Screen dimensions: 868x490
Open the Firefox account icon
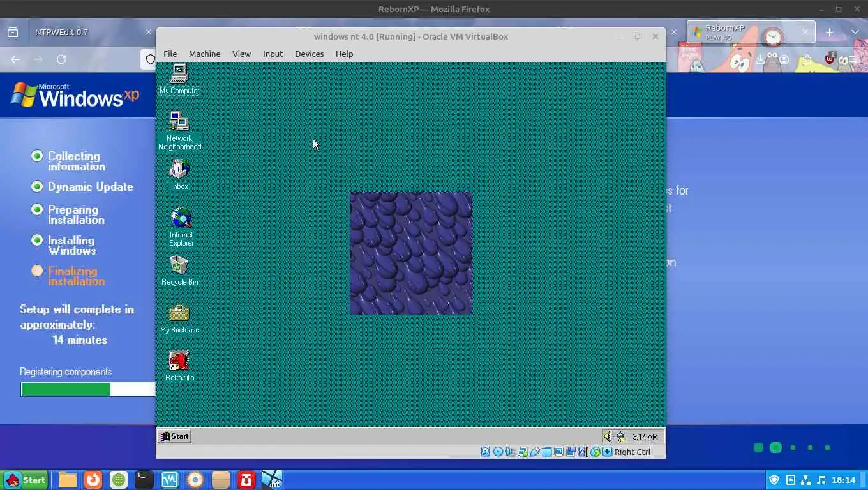tap(784, 59)
